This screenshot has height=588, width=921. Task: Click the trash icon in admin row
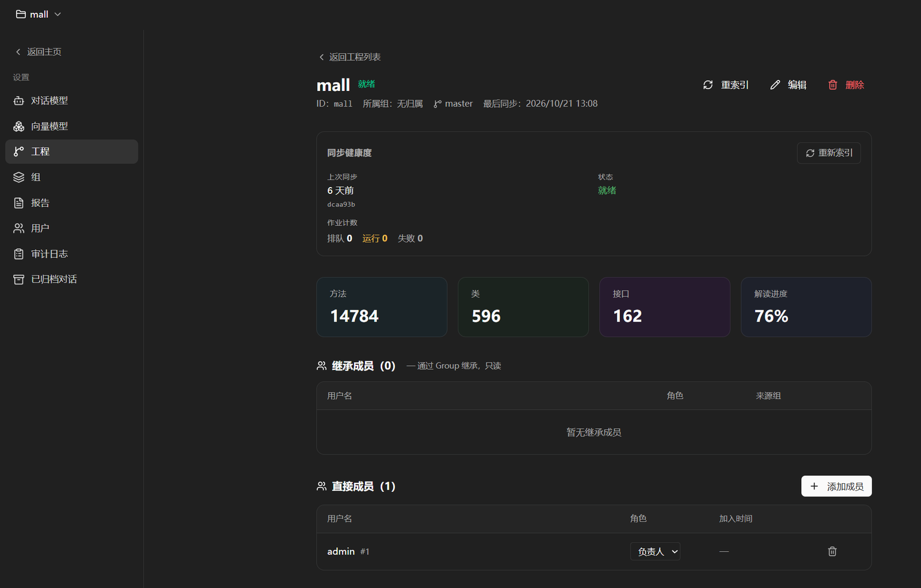[832, 551]
